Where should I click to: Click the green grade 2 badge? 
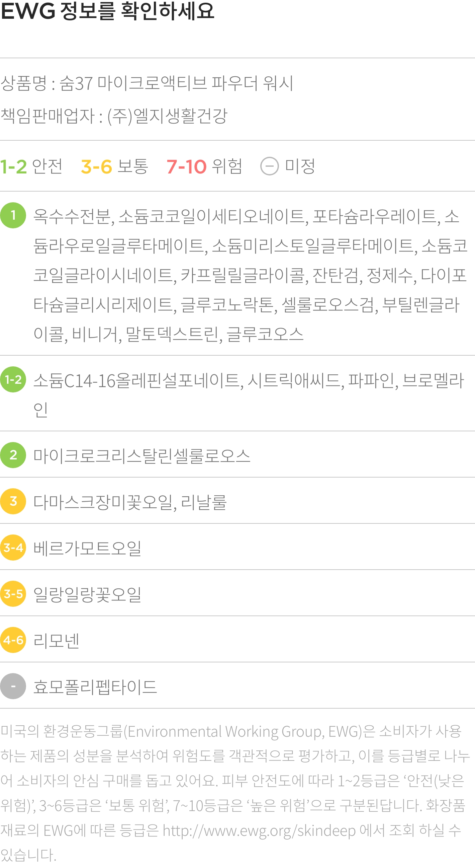click(13, 455)
